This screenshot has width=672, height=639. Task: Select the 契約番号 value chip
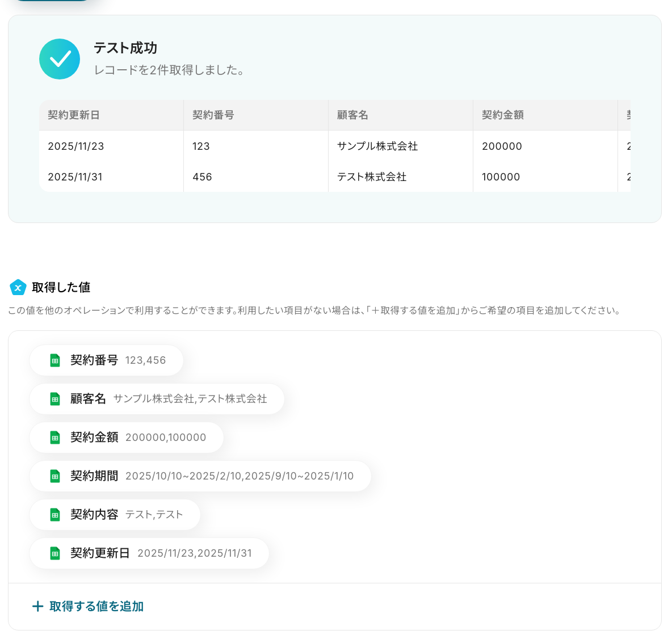click(x=106, y=360)
